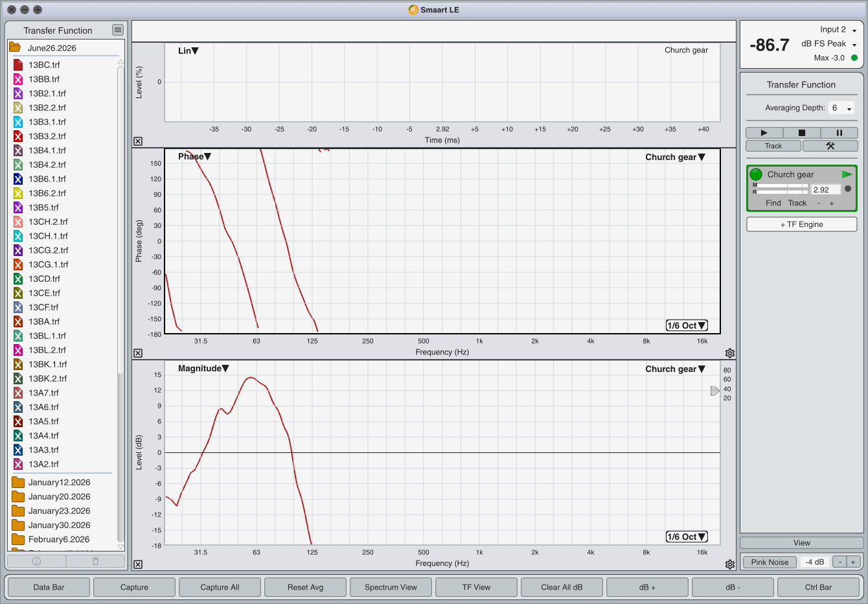Open the Lin plot type dropdown
The height and width of the screenshot is (604, 868).
pyautogui.click(x=188, y=51)
